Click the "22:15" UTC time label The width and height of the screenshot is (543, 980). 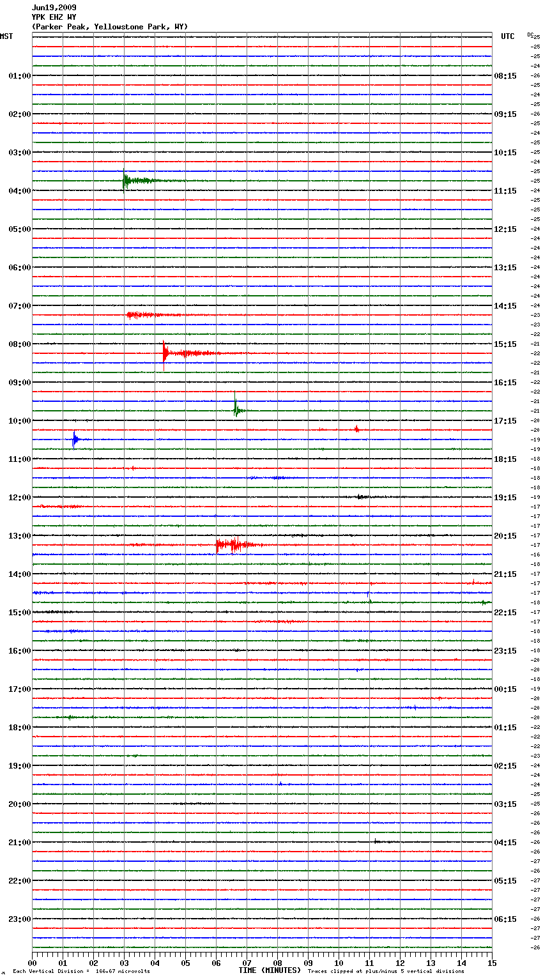(x=505, y=613)
